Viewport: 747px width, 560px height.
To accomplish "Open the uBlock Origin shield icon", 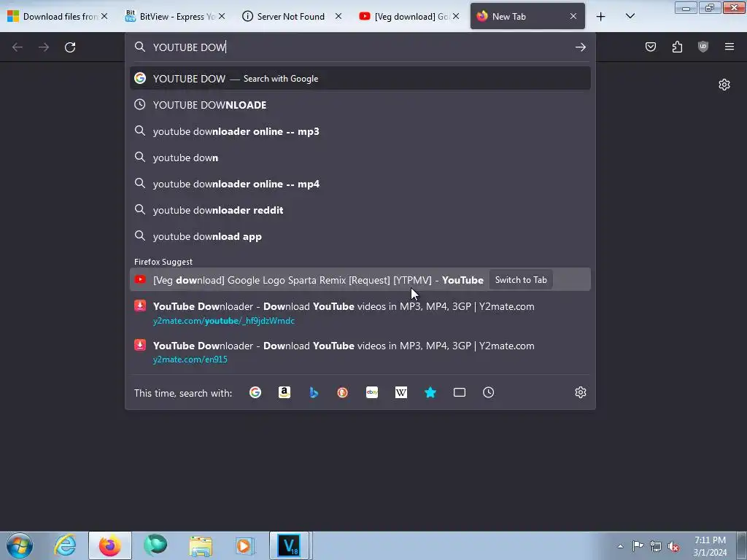I will pyautogui.click(x=703, y=47).
